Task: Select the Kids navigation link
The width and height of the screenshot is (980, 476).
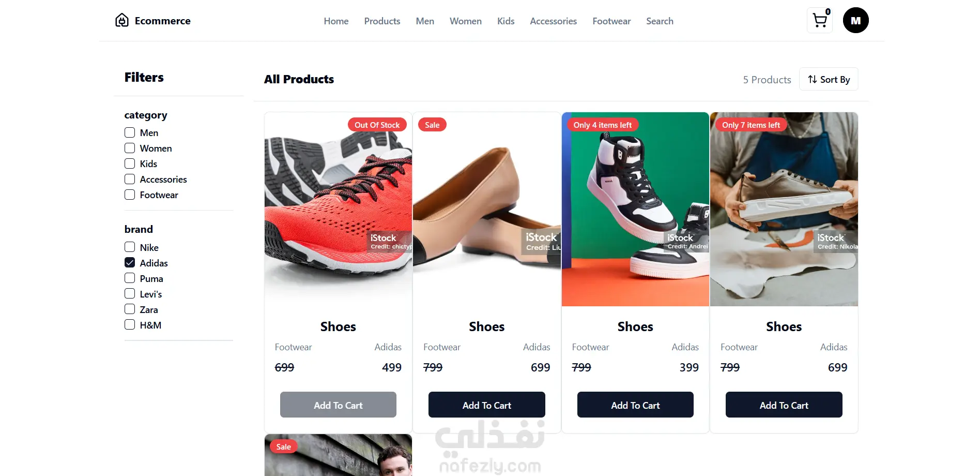Action: coord(506,21)
